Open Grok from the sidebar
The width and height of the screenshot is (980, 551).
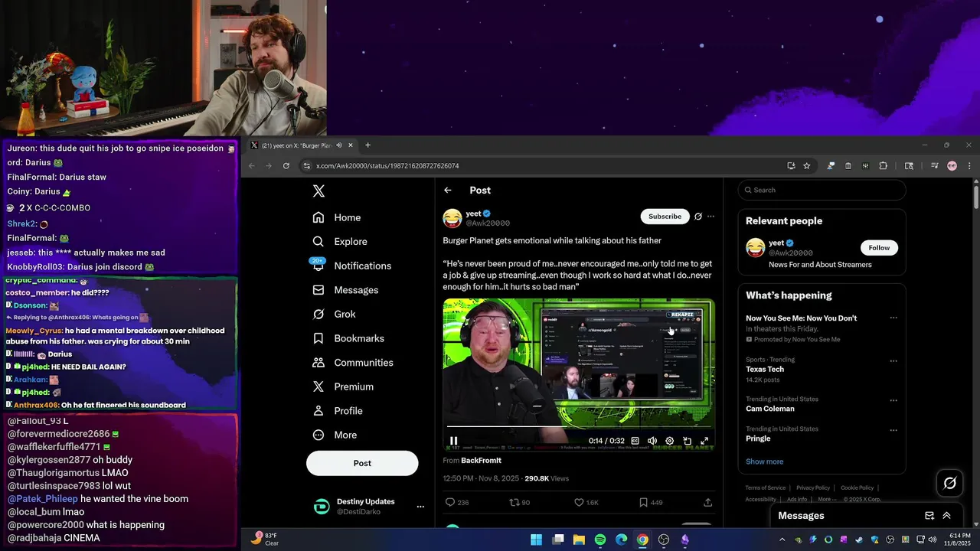[x=334, y=314]
